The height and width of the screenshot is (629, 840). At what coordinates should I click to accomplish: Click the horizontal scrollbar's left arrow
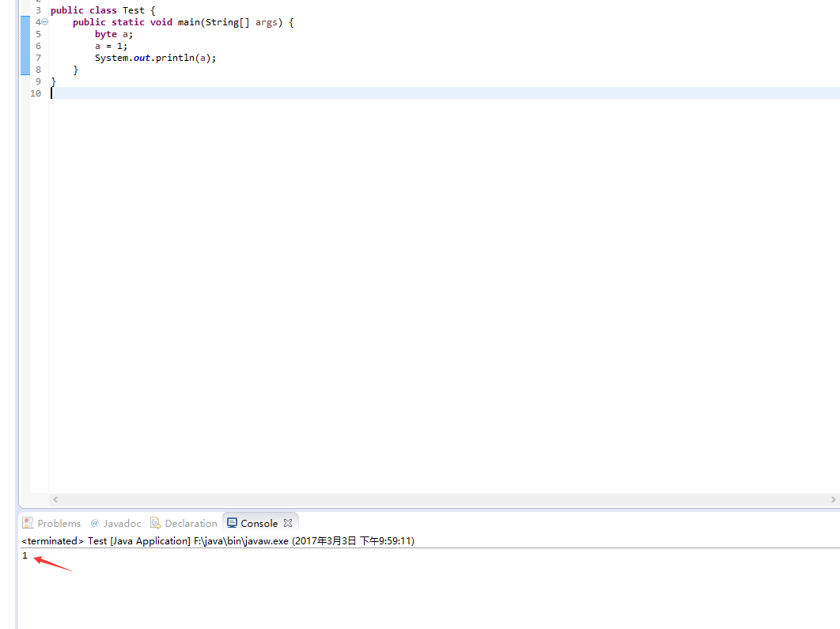(55, 499)
